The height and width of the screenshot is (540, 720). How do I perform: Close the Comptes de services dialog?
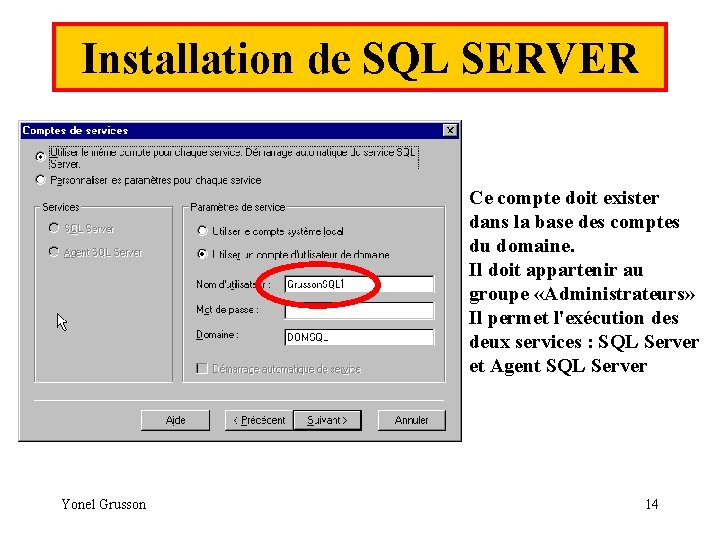pyautogui.click(x=450, y=131)
